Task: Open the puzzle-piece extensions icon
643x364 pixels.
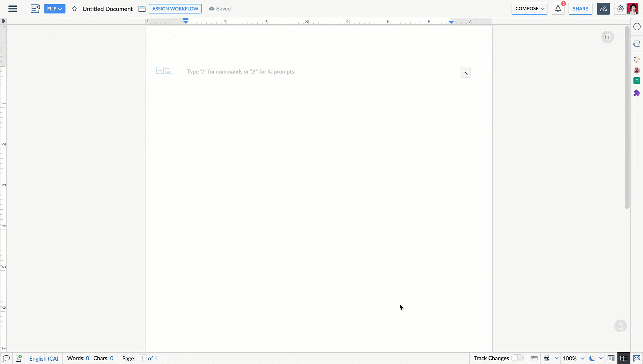Action: [x=637, y=93]
